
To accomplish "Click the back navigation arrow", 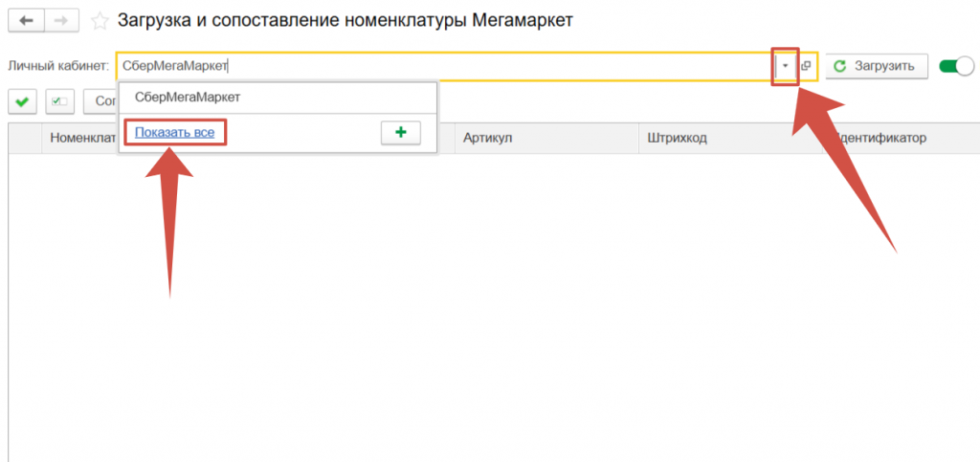I will point(26,20).
